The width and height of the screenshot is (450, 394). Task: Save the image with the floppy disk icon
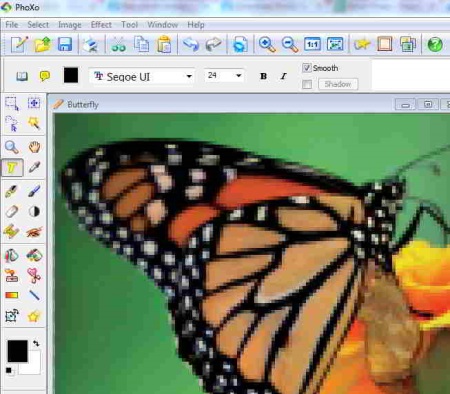(x=65, y=44)
